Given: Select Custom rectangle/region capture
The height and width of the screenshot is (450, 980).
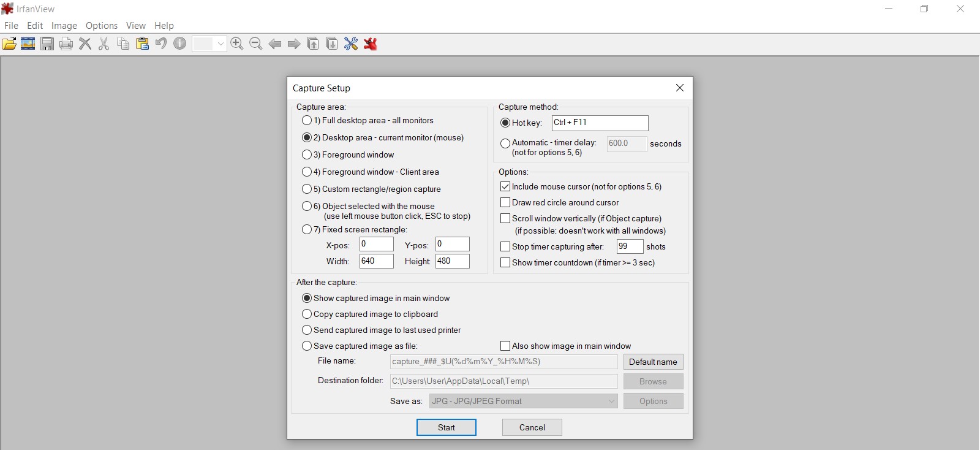Looking at the screenshot, I should point(371,189).
